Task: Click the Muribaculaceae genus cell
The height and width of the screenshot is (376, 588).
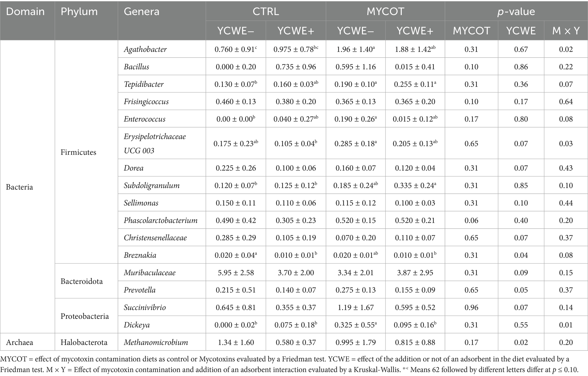Action: coord(150,273)
